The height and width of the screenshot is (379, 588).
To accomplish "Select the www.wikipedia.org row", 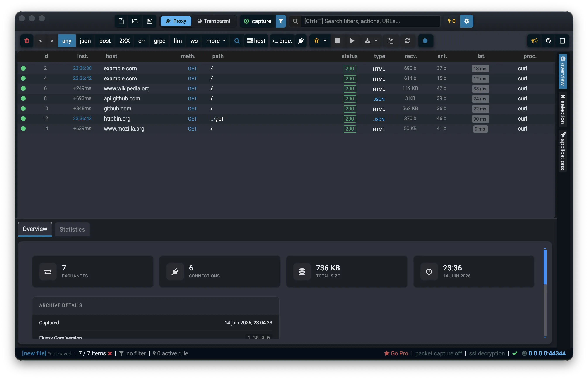I will point(286,89).
